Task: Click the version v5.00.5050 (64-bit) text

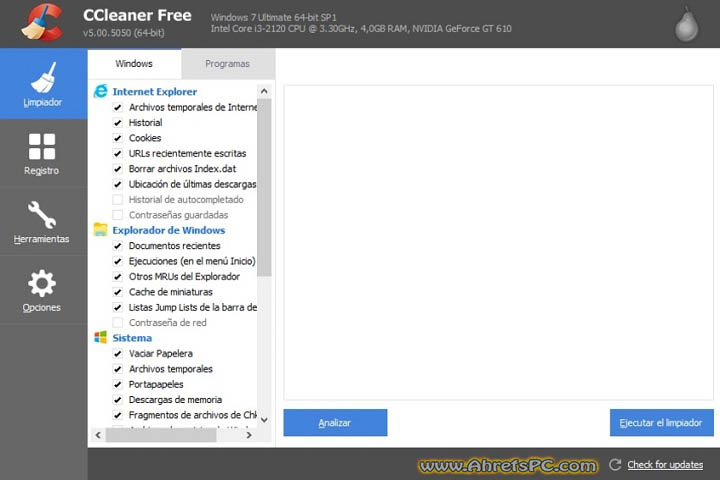Action: click(124, 33)
